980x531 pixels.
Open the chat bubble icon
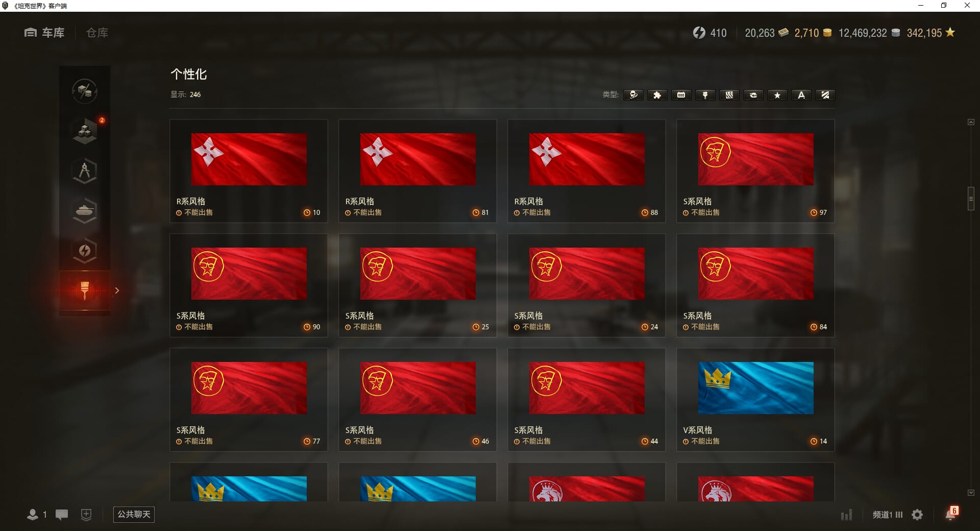point(62,515)
